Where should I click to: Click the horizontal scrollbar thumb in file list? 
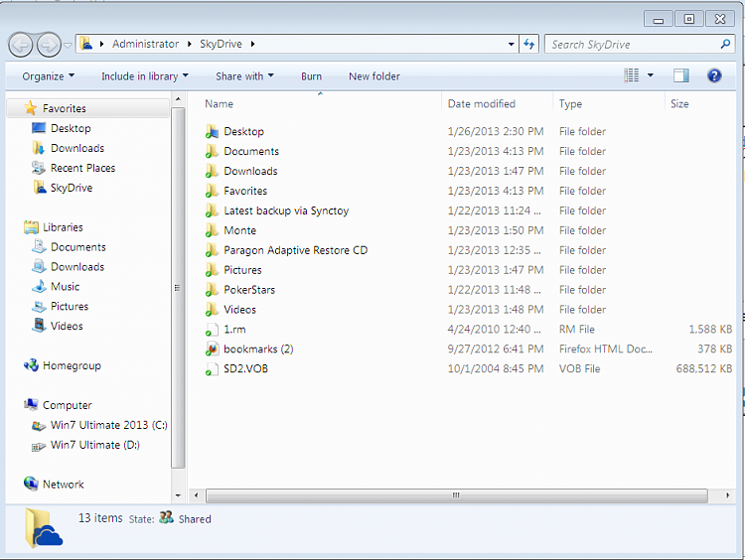click(457, 495)
